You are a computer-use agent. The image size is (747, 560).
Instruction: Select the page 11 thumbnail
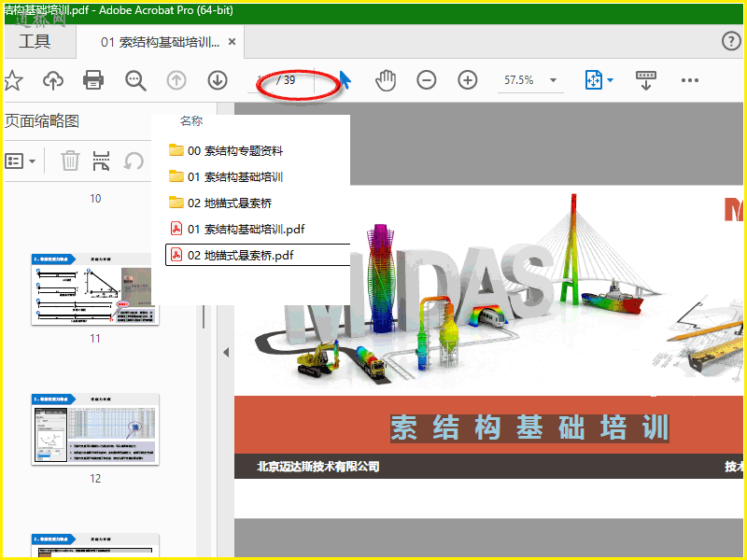[x=95, y=289]
